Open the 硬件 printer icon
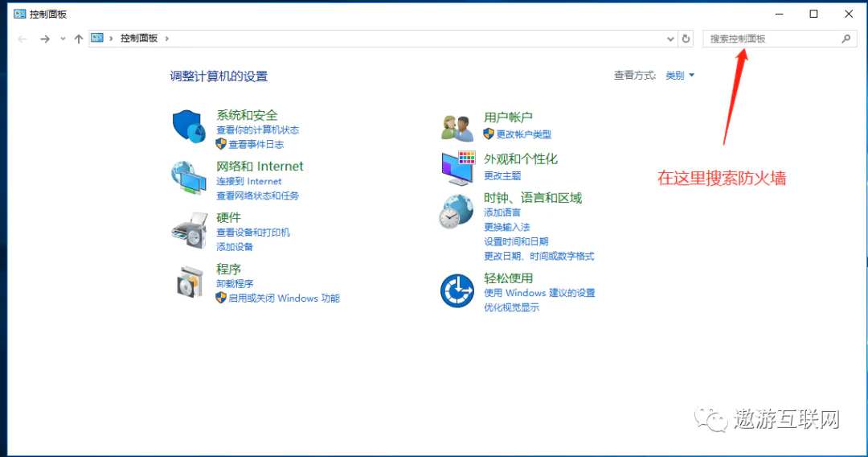Screen dimensions: 868x457 pos(190,230)
